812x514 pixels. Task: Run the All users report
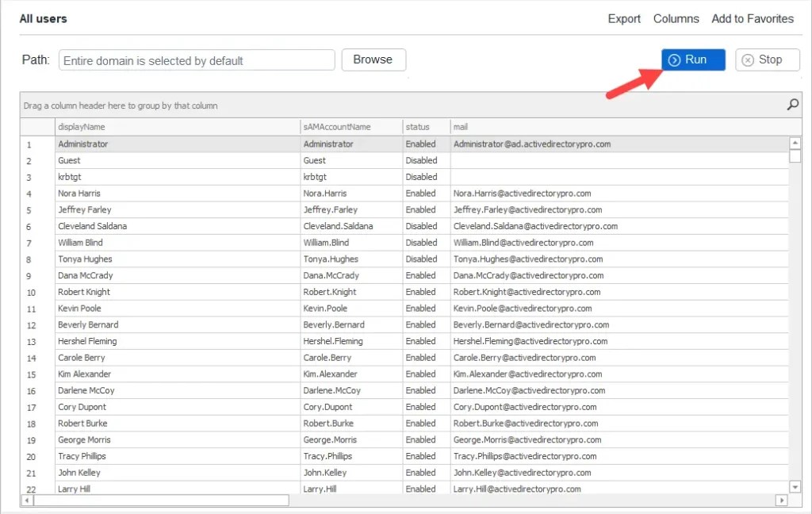coord(693,59)
